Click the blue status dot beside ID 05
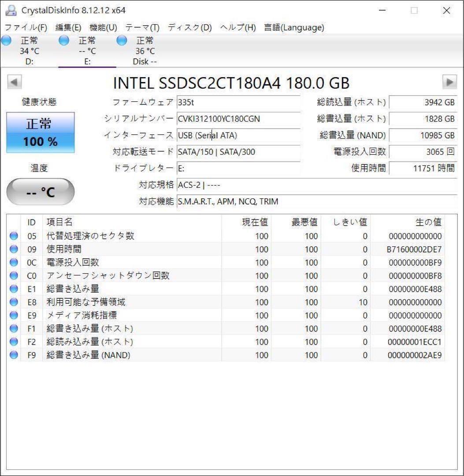The width and height of the screenshot is (464, 476). [13, 236]
